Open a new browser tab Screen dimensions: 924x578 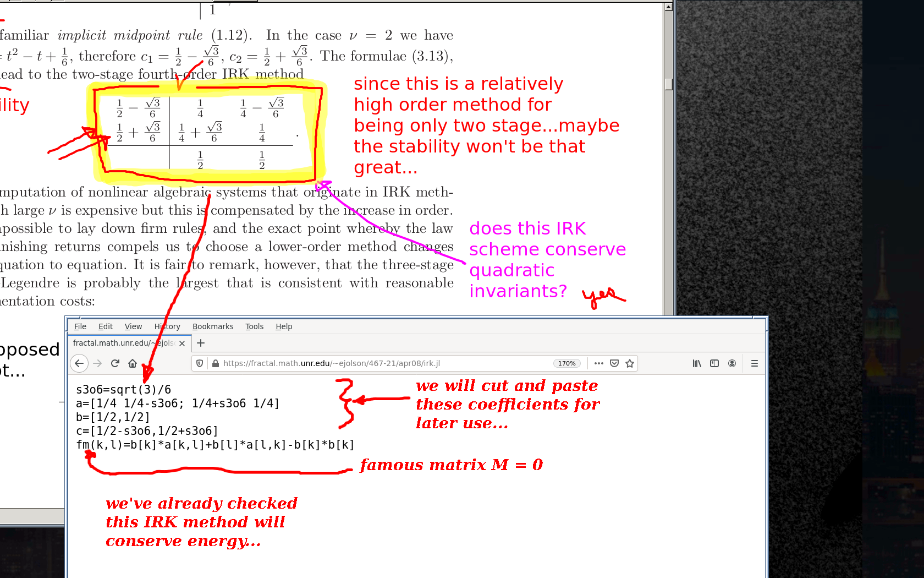tap(201, 343)
